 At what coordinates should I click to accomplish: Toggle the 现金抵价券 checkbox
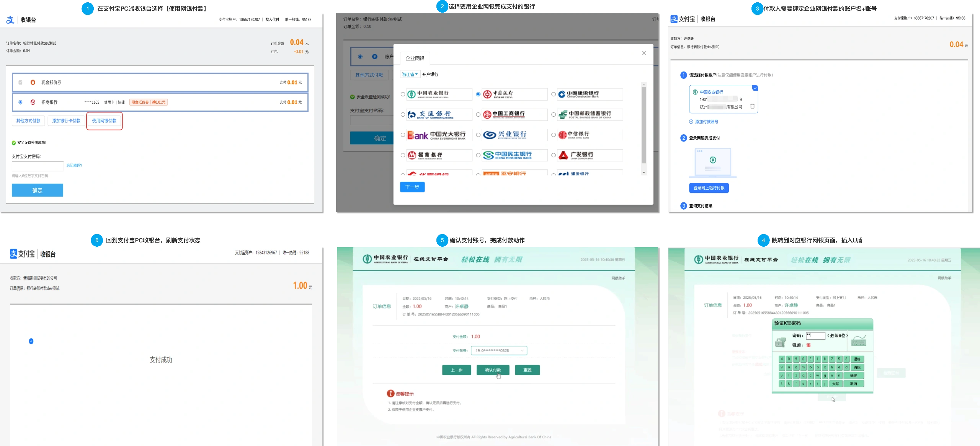pos(21,83)
